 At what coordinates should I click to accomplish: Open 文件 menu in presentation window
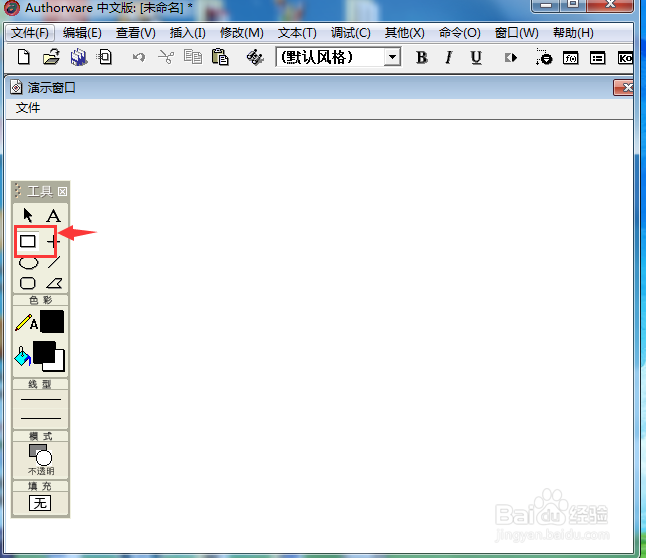[x=28, y=108]
